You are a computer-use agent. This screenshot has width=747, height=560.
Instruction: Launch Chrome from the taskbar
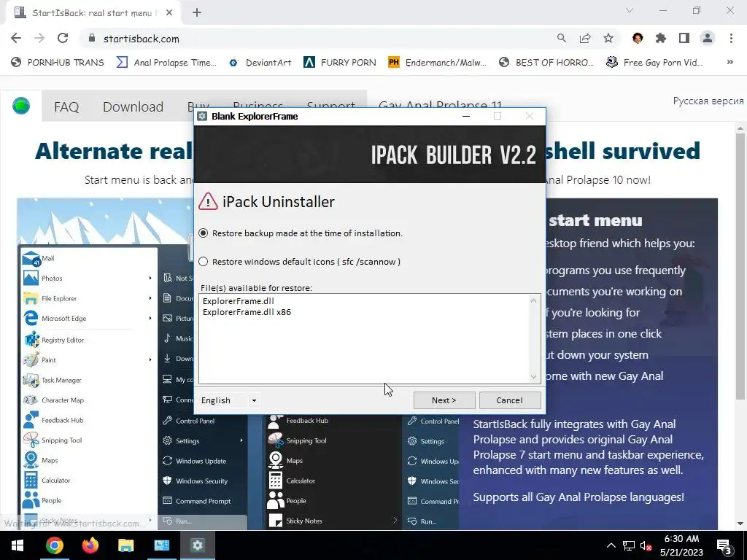pyautogui.click(x=54, y=545)
